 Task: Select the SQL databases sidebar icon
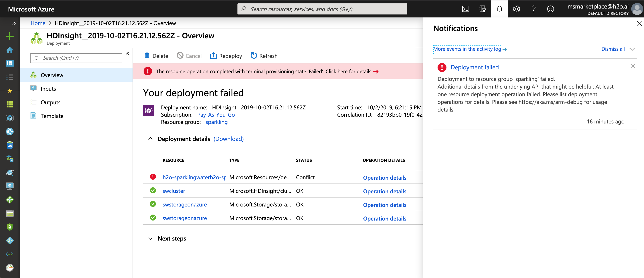[x=10, y=145]
